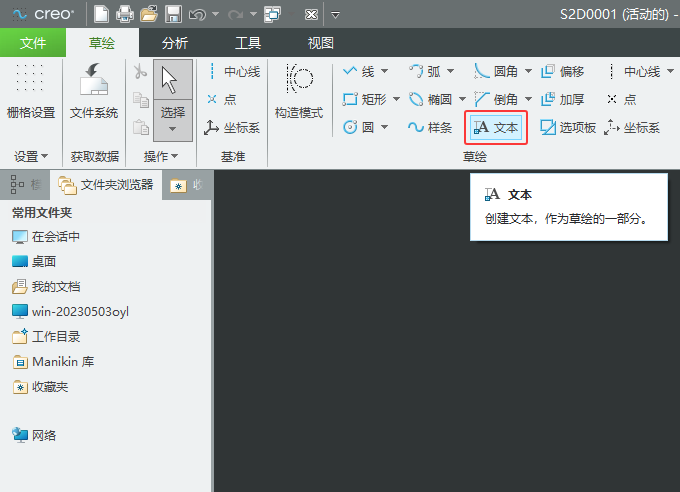Select the Text (文本) sketch tool
Screen dimensions: 680x492
496,128
